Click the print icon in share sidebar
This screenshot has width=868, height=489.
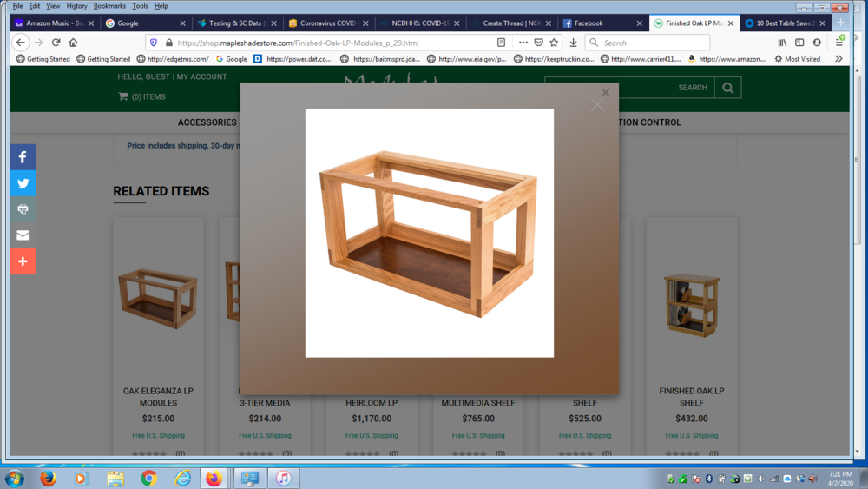[23, 209]
